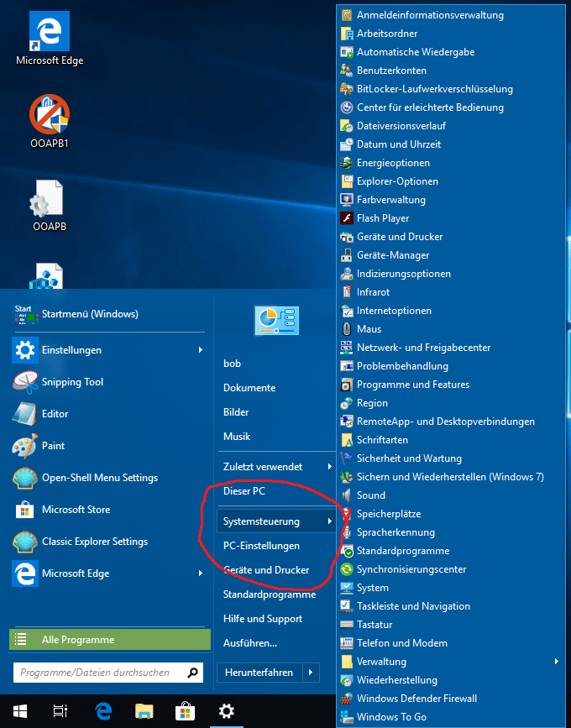The height and width of the screenshot is (728, 571).
Task: Open Microsoft Store icon in taskbar
Action: pyautogui.click(x=186, y=711)
